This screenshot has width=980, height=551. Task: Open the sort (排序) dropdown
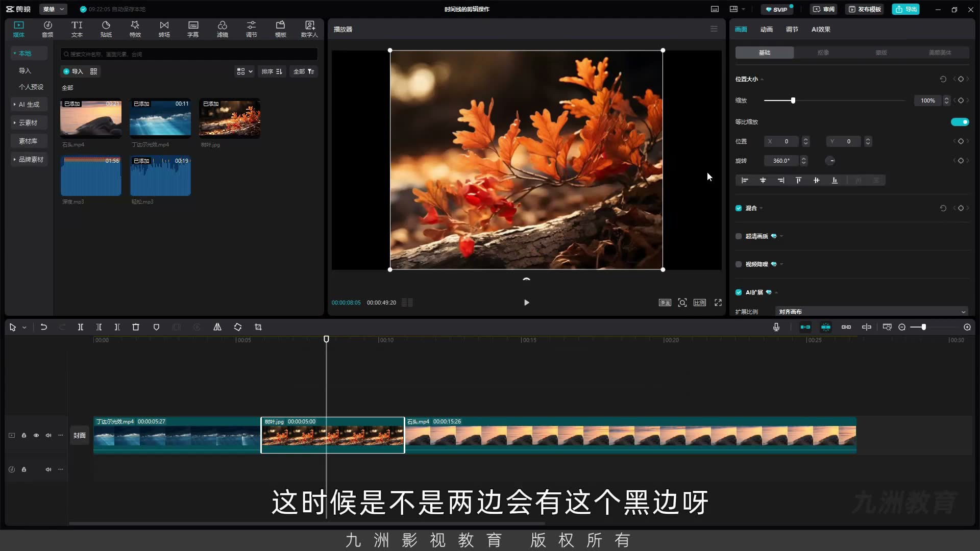pos(272,71)
